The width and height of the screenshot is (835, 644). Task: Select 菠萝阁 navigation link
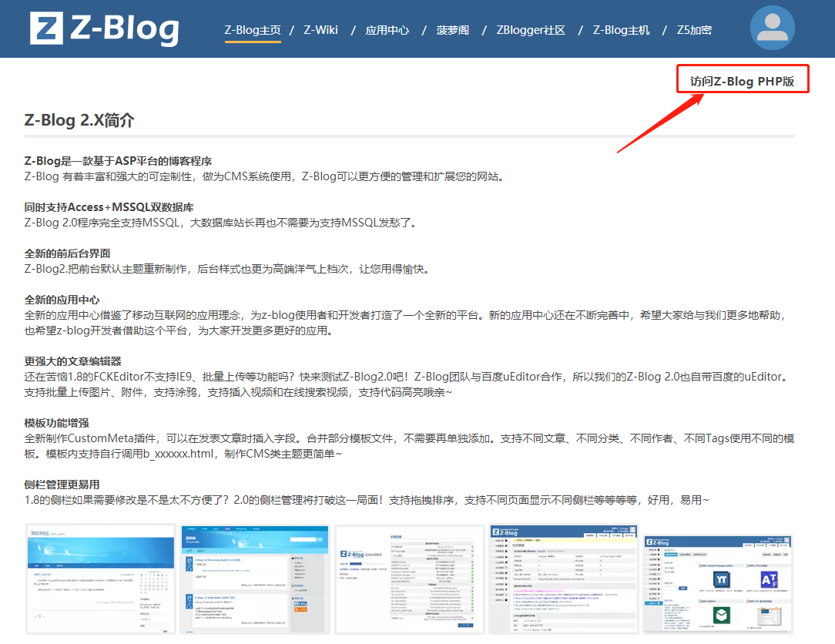[453, 30]
